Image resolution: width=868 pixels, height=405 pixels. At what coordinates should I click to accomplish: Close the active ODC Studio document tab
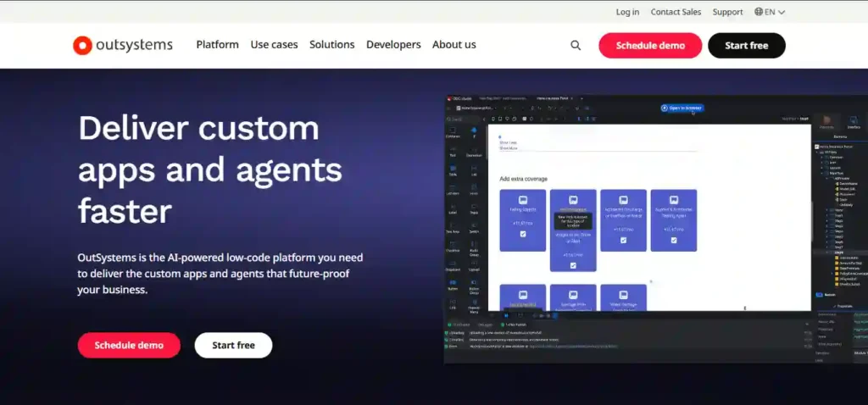[x=572, y=98]
